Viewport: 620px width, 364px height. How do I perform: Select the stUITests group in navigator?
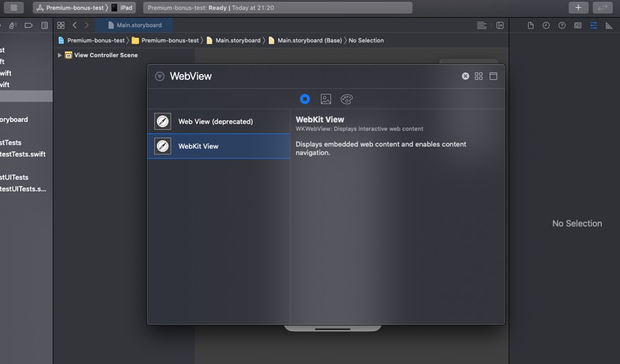pos(15,177)
